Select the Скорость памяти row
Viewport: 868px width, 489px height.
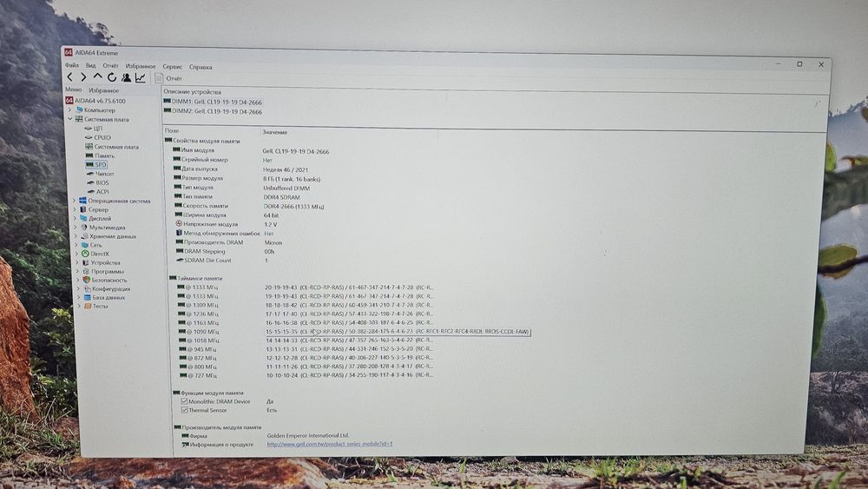[x=250, y=206]
